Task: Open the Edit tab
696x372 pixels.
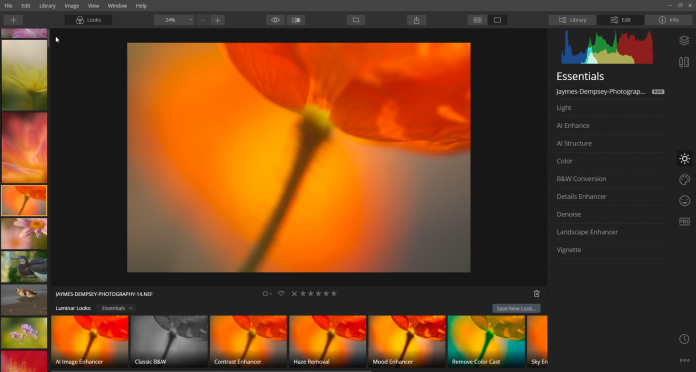Action: click(621, 20)
